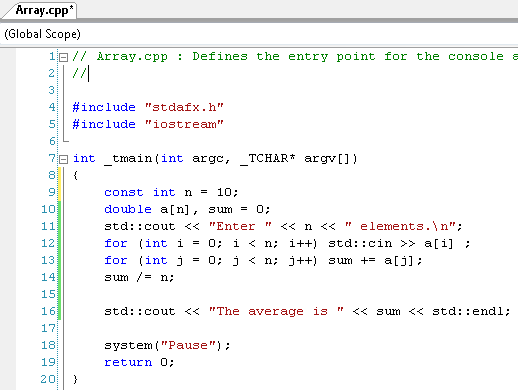This screenshot has height=390, width=518.
Task: Click the argc parameter
Action: pyautogui.click(x=208, y=159)
